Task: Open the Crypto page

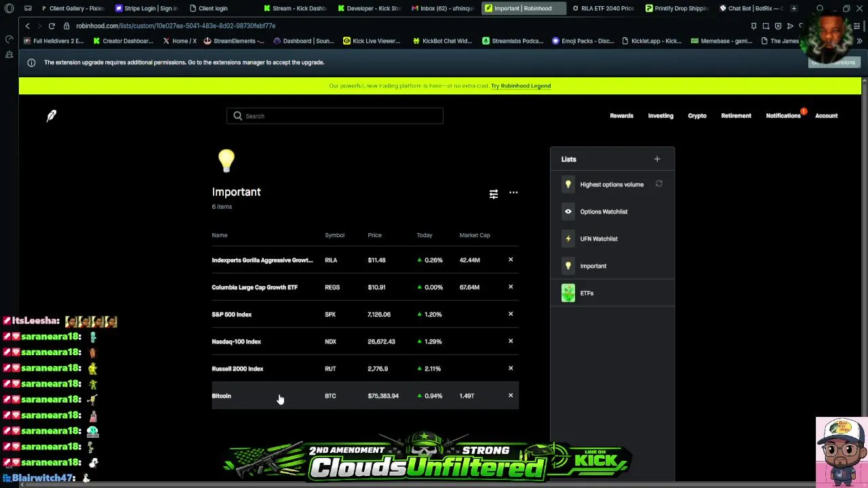Action: point(697,116)
